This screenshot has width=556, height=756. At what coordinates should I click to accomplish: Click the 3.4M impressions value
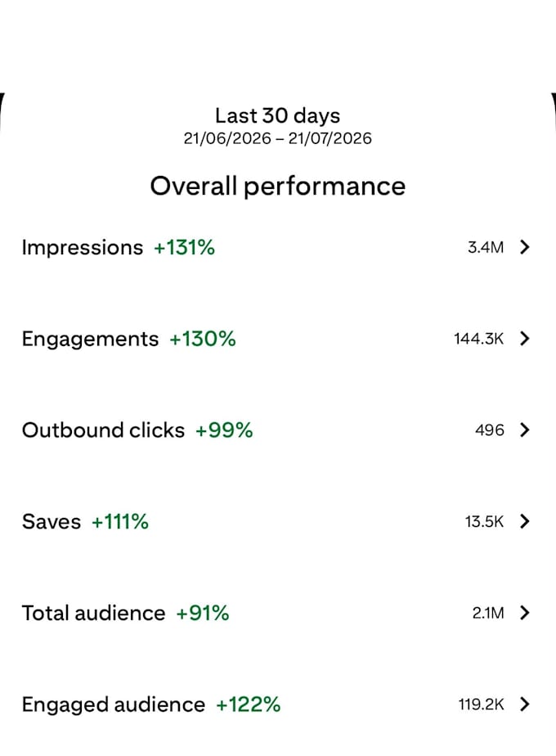coord(486,247)
